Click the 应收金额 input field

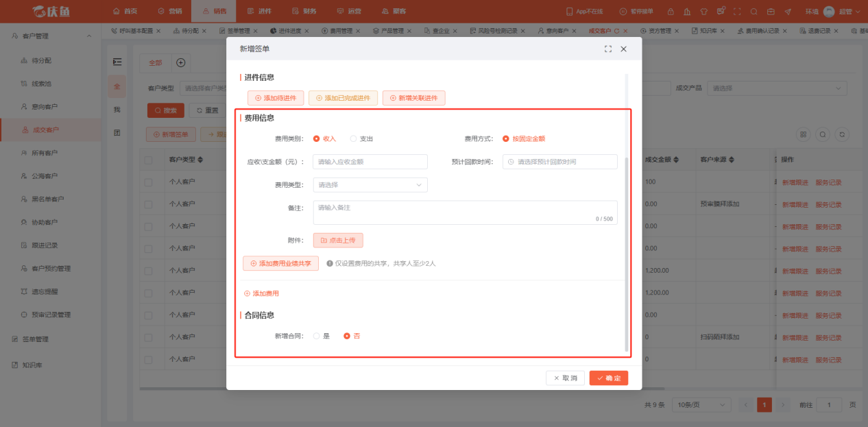(x=370, y=162)
